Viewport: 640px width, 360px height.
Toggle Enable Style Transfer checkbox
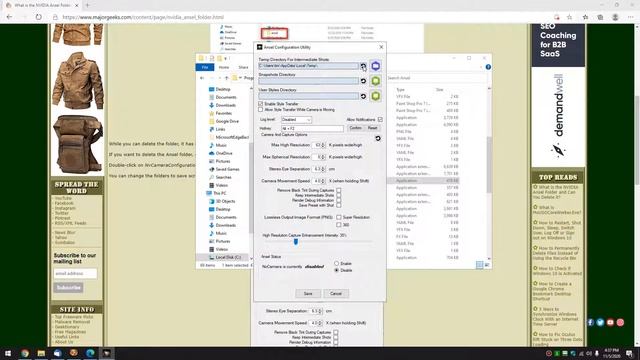click(260, 104)
